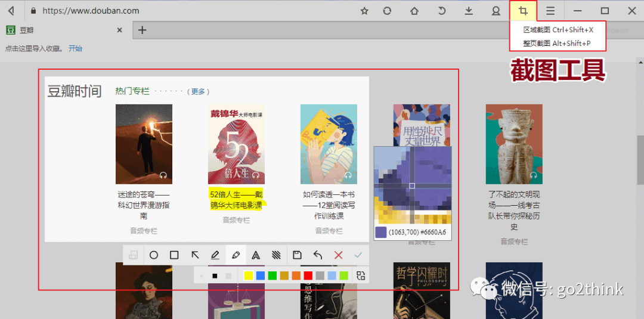Pick the blue color swatch
The image size is (644, 319).
tap(260, 275)
